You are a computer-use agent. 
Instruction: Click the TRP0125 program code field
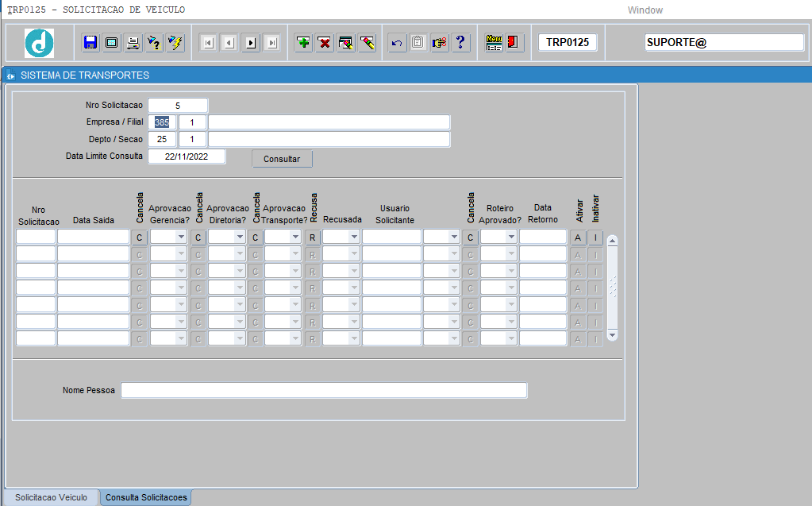568,43
